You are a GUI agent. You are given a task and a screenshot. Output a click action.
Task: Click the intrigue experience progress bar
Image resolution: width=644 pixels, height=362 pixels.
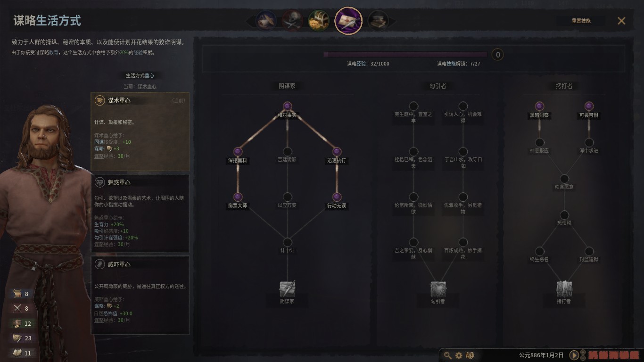pos(405,55)
